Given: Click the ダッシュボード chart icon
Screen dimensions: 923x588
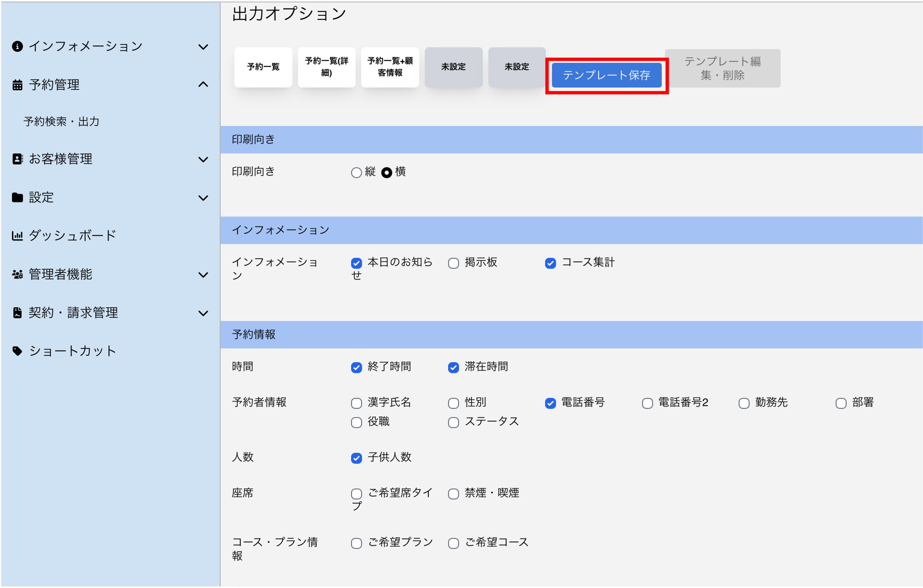Looking at the screenshot, I should (17, 236).
